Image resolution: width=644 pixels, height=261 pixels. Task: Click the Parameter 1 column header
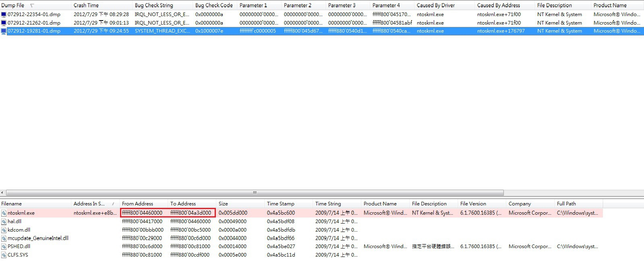point(259,5)
